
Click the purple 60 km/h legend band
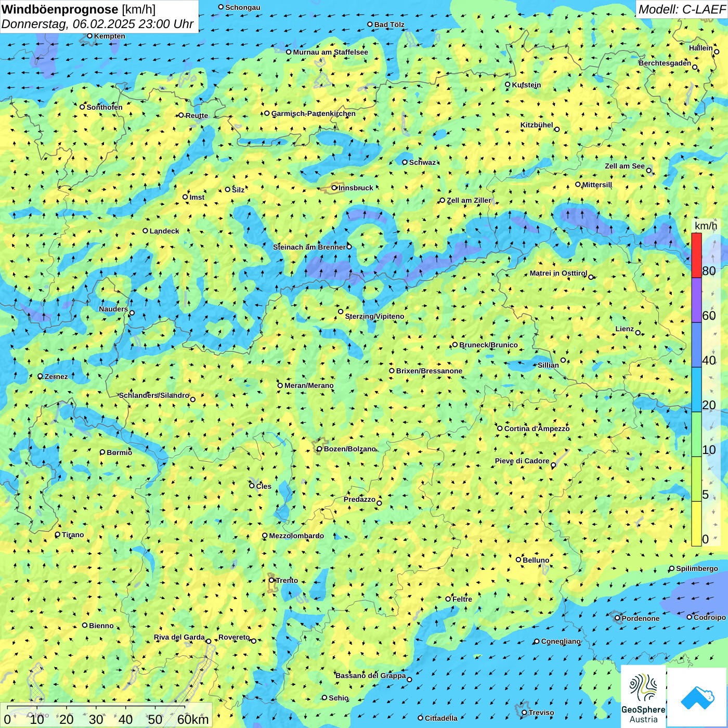(696, 301)
